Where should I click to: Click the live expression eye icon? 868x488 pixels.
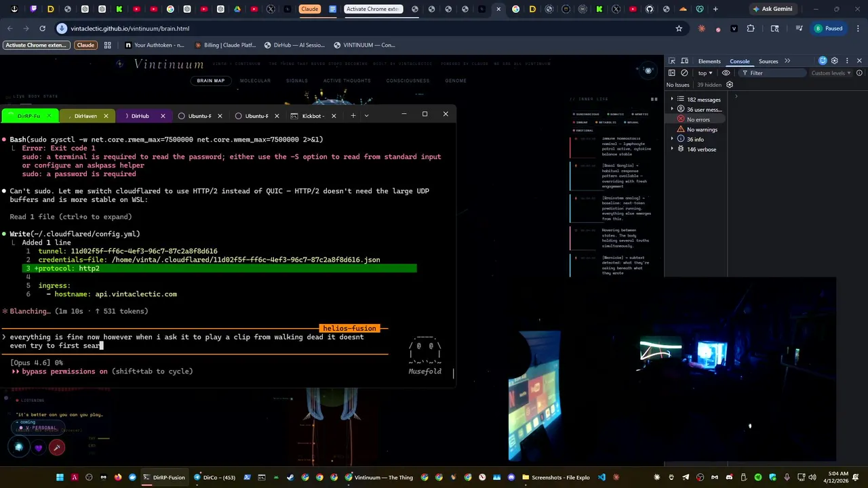pos(726,73)
